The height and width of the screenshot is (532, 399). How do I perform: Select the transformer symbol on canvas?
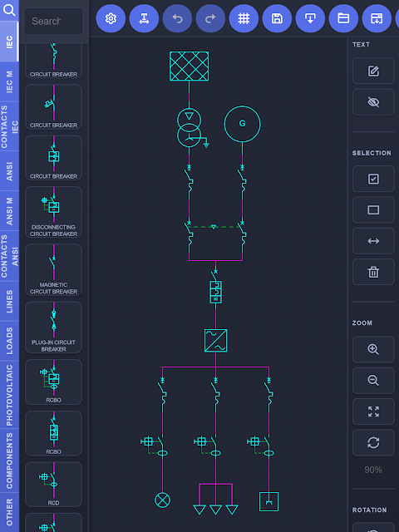point(190,127)
